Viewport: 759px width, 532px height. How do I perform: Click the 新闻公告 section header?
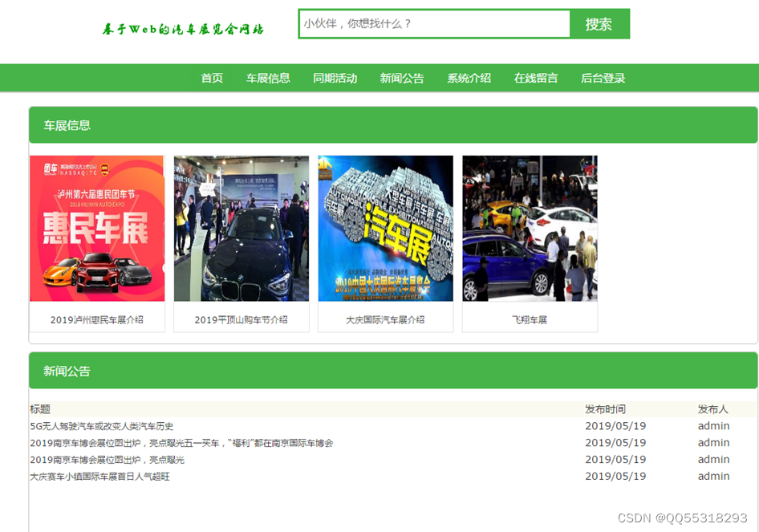393,371
